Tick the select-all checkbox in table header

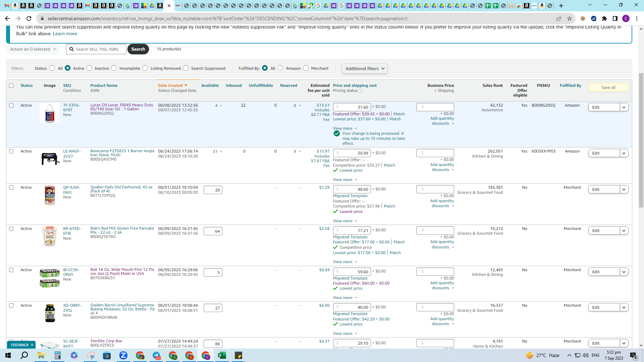tap(11, 86)
